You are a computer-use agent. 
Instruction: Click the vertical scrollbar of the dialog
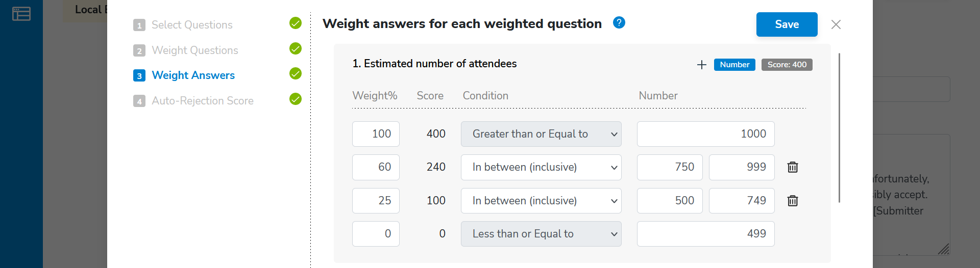pyautogui.click(x=839, y=127)
